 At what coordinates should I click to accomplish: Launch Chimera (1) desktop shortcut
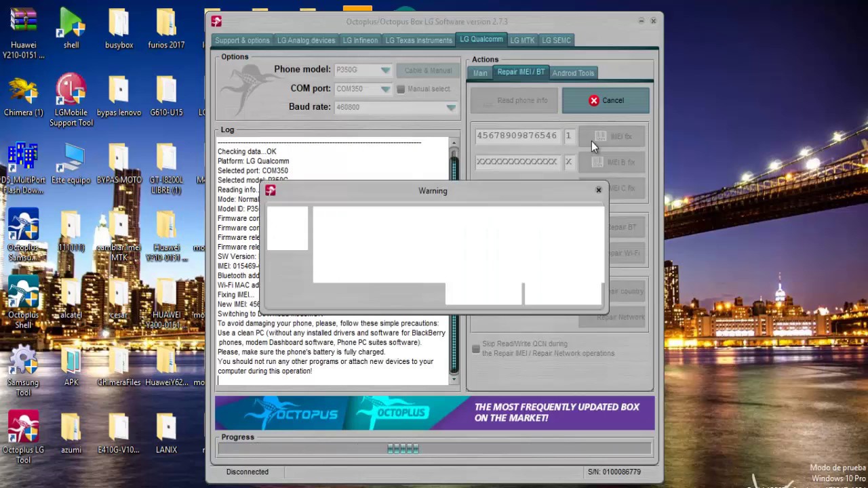[24, 96]
